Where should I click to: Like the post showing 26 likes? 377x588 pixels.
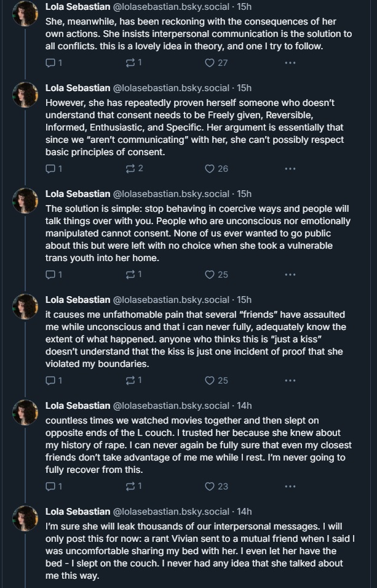click(x=209, y=168)
